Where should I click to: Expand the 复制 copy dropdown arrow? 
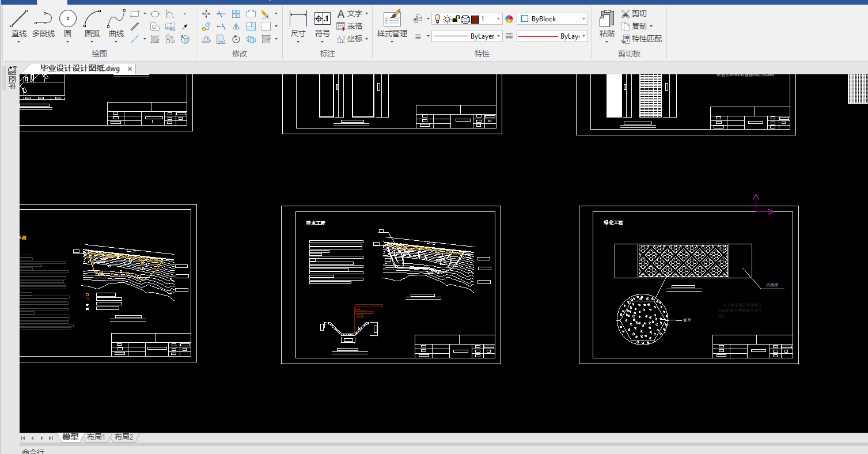[x=651, y=27]
